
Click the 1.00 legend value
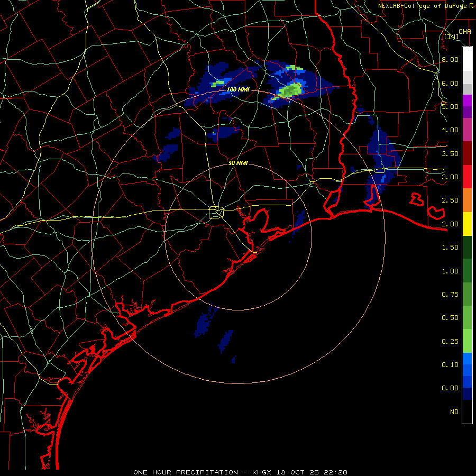coord(450,271)
